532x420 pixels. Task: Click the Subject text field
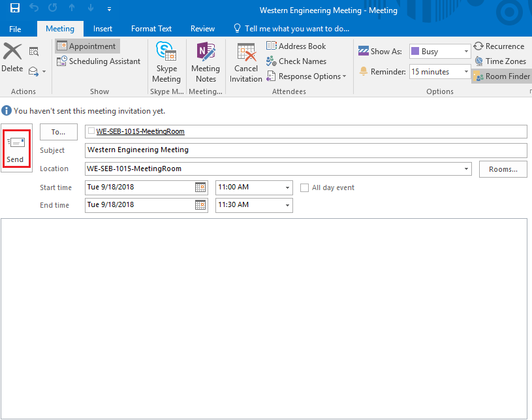click(305, 150)
